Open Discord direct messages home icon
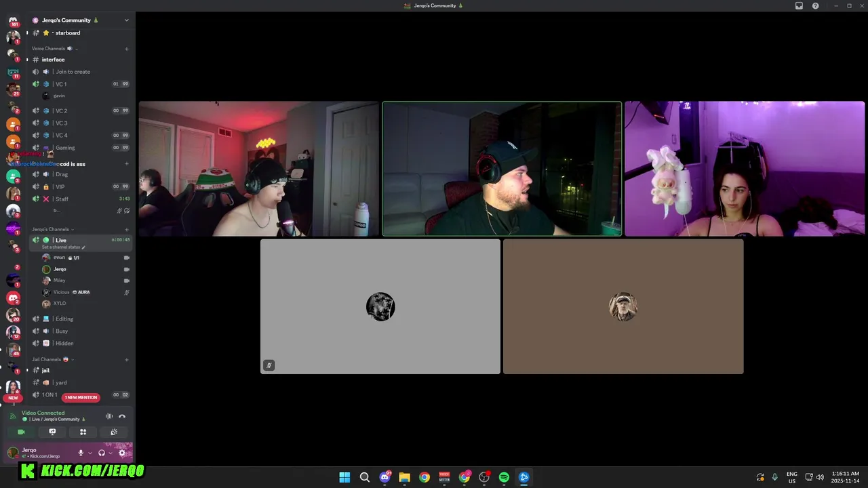Screen dimensions: 868x488 click(13, 21)
